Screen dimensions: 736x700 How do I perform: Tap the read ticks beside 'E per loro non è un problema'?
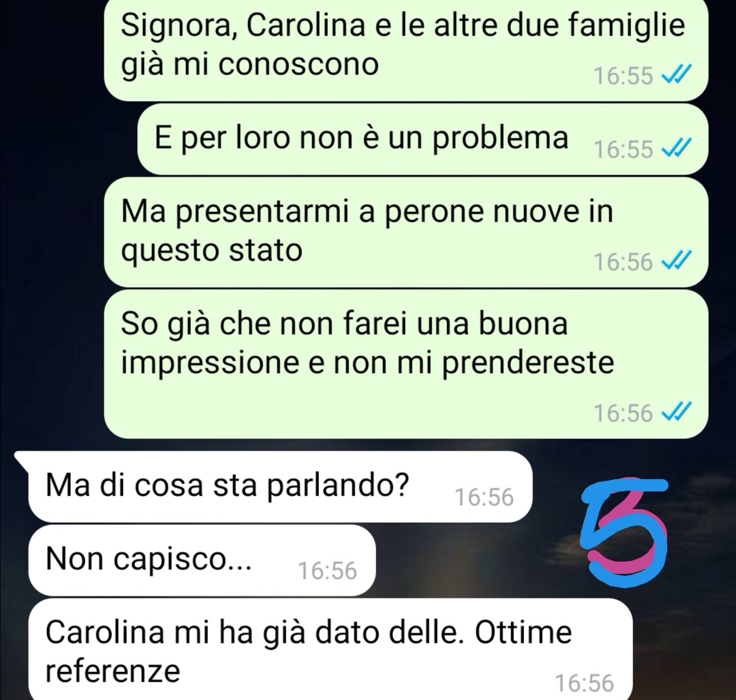tap(676, 149)
